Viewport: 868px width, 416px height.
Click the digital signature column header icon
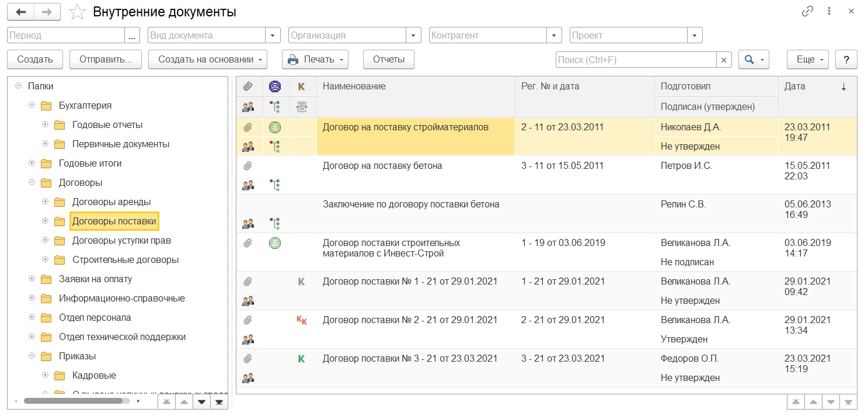(274, 86)
